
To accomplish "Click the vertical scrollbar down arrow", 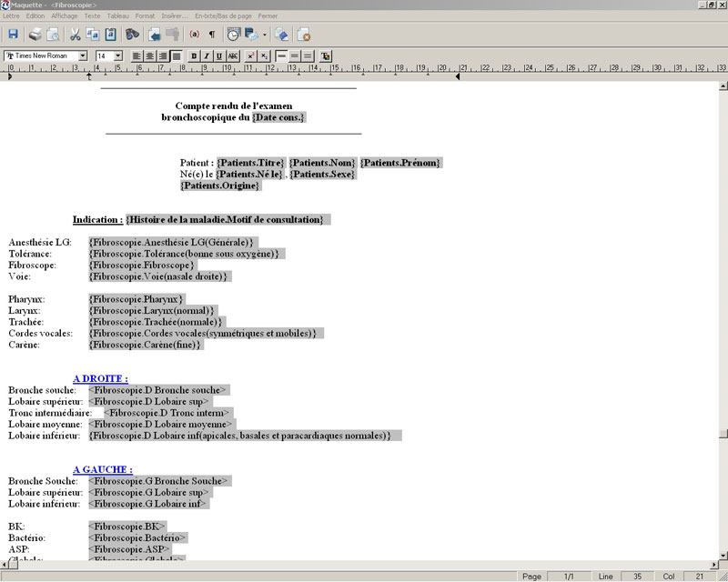I will 723,555.
